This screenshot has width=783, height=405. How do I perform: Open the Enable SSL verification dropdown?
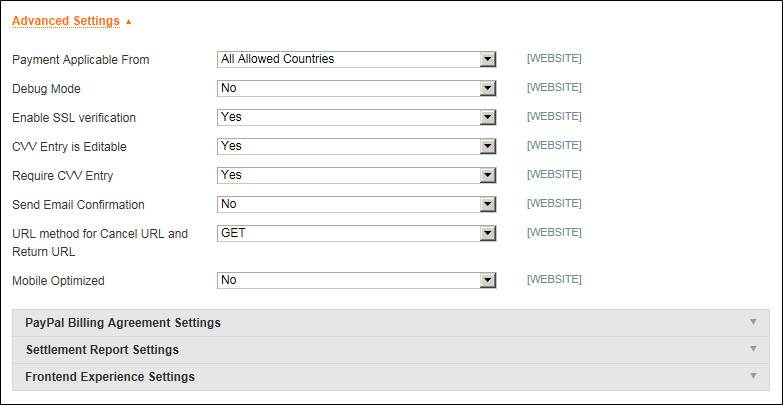pyautogui.click(x=357, y=117)
